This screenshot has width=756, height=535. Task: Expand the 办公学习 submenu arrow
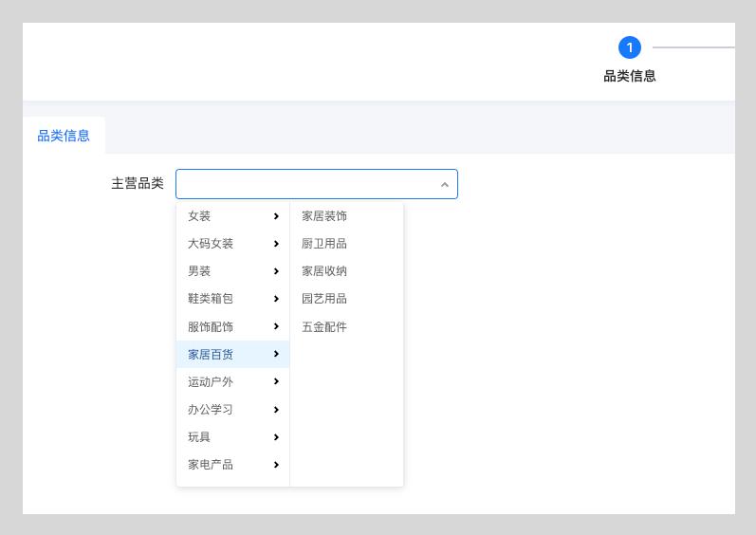(x=276, y=410)
